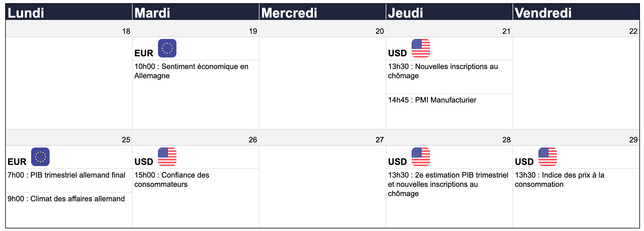
Task: Click the EU flag icon on Monday 25
Action: (x=40, y=157)
